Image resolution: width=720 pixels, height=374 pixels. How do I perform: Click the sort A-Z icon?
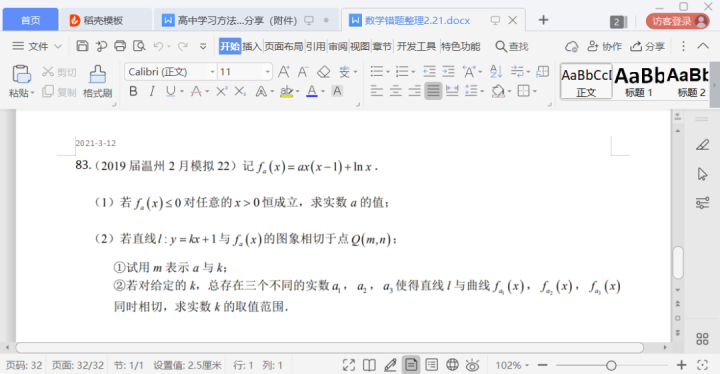click(496, 72)
